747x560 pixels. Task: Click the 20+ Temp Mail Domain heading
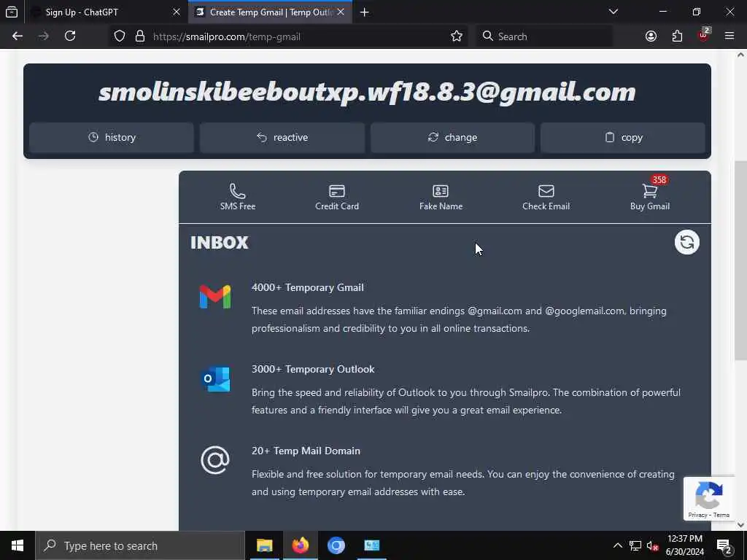click(306, 451)
